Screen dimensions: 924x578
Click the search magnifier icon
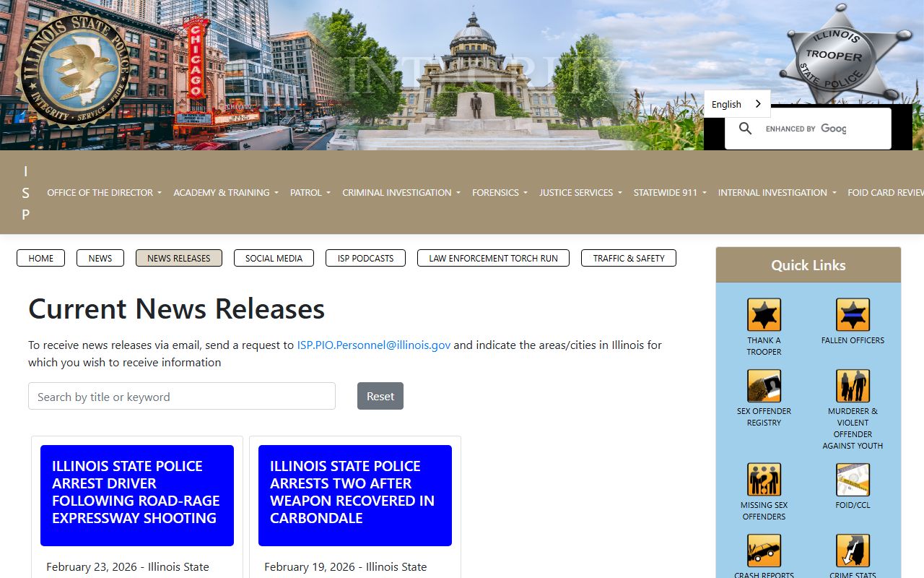pyautogui.click(x=746, y=129)
